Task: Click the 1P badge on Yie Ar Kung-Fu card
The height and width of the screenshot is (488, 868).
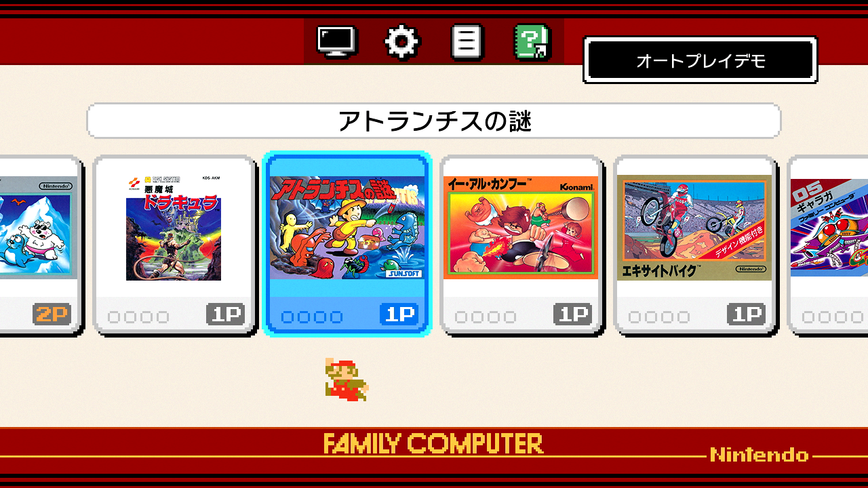Action: pyautogui.click(x=572, y=314)
